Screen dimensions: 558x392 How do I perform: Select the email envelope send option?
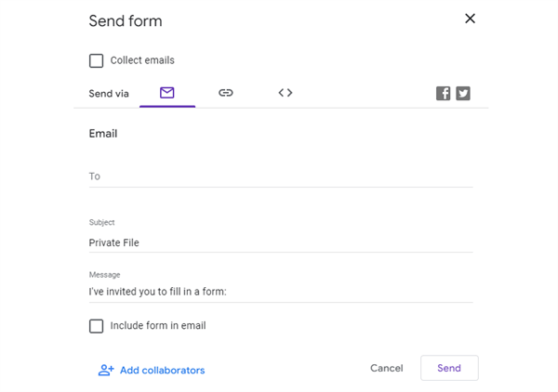tap(167, 93)
